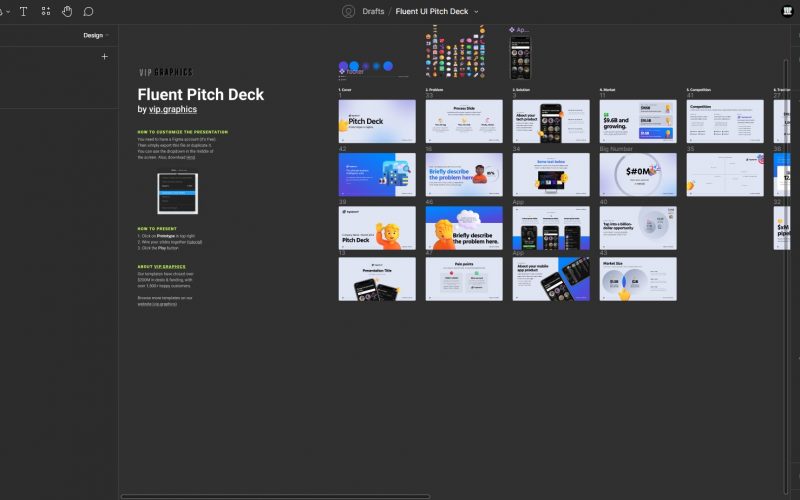Select the Process Slide frame 33
The width and height of the screenshot is (800, 500).
[x=464, y=121]
